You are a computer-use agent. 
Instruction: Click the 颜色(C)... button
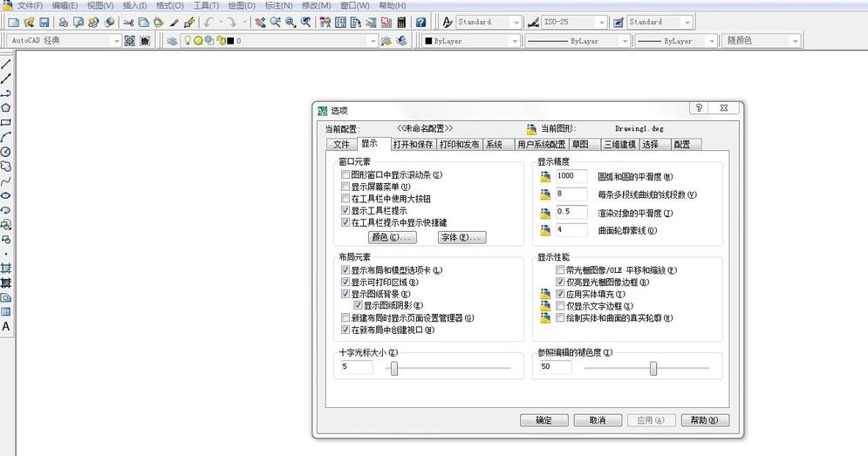(x=392, y=237)
